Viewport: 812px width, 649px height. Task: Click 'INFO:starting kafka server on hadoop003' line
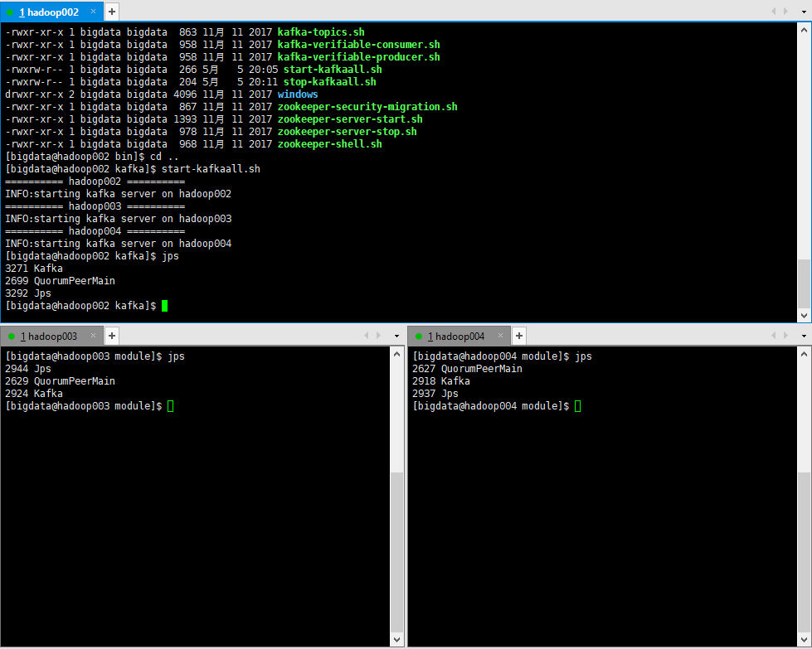pyautogui.click(x=118, y=218)
